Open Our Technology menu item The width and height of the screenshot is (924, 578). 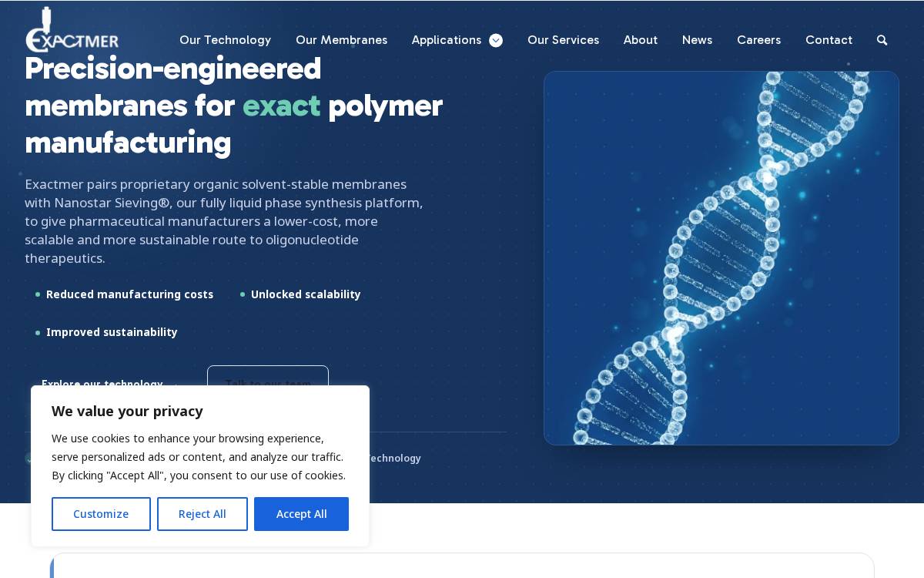pyautogui.click(x=225, y=40)
